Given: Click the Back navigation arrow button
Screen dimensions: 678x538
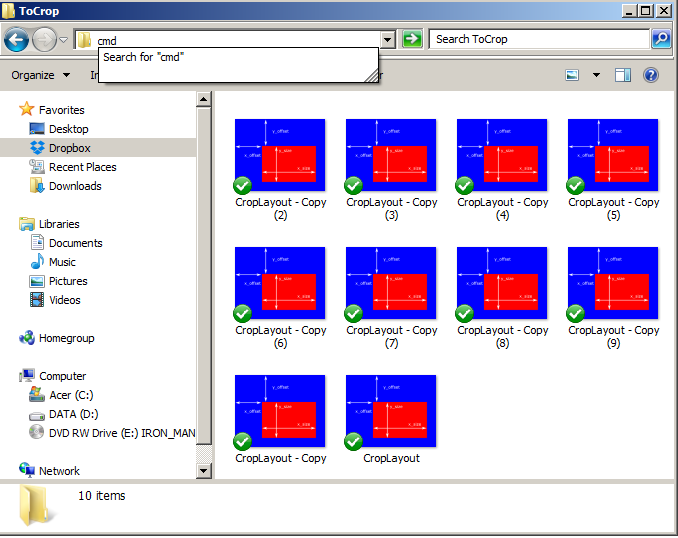Looking at the screenshot, I should pyautogui.click(x=17, y=40).
